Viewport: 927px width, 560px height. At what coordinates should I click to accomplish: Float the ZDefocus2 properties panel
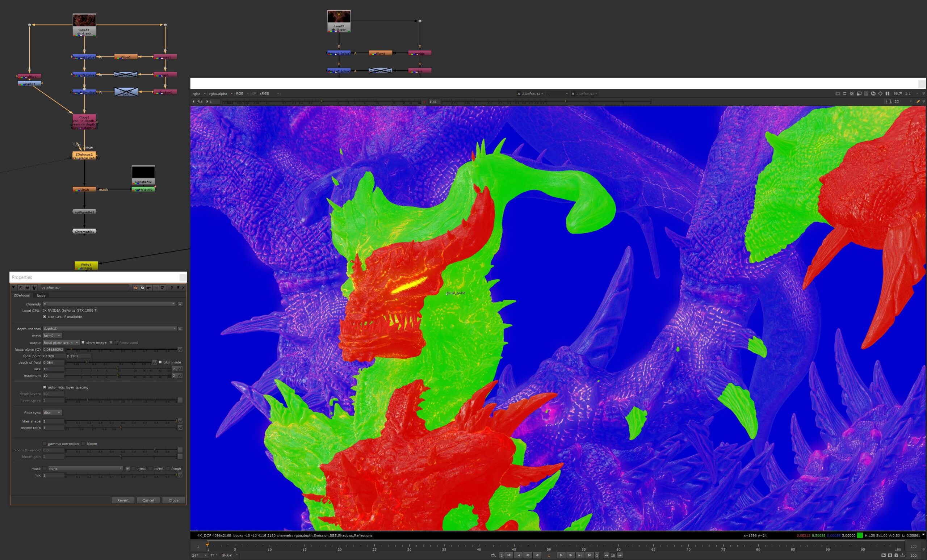pos(178,288)
